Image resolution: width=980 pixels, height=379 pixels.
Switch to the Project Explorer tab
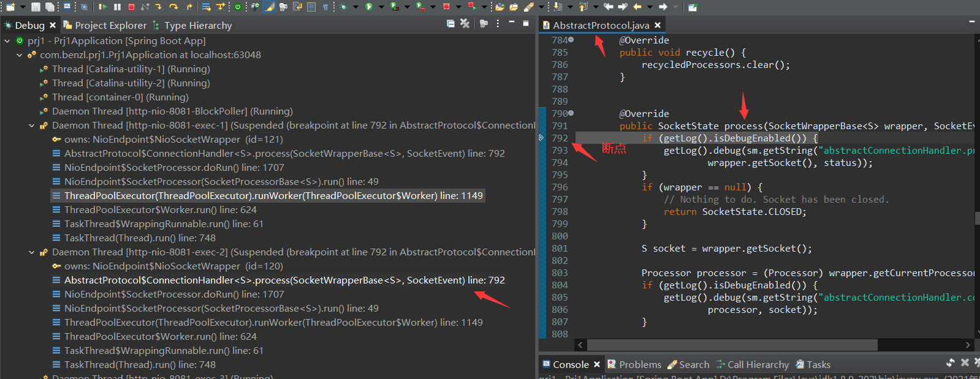[105, 25]
